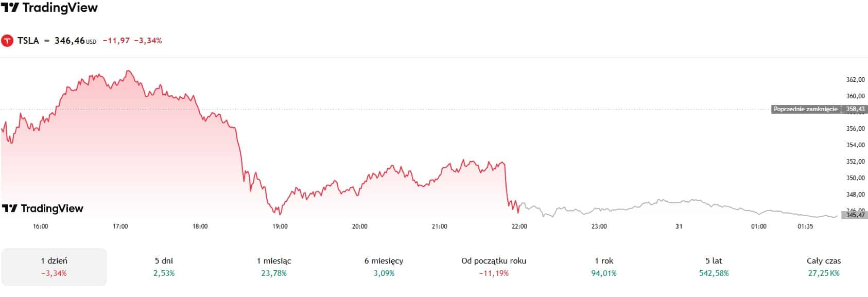868x297 pixels.
Task: Click the TradingView watermark on chart
Action: tap(43, 208)
